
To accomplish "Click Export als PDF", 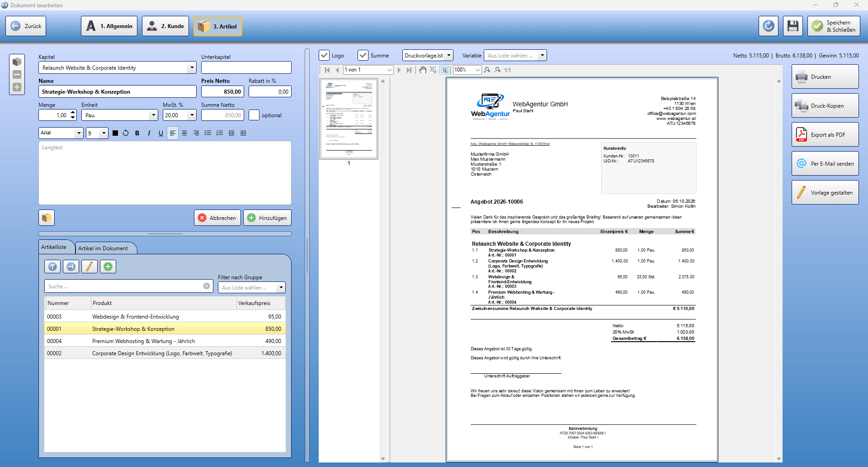I will point(825,134).
